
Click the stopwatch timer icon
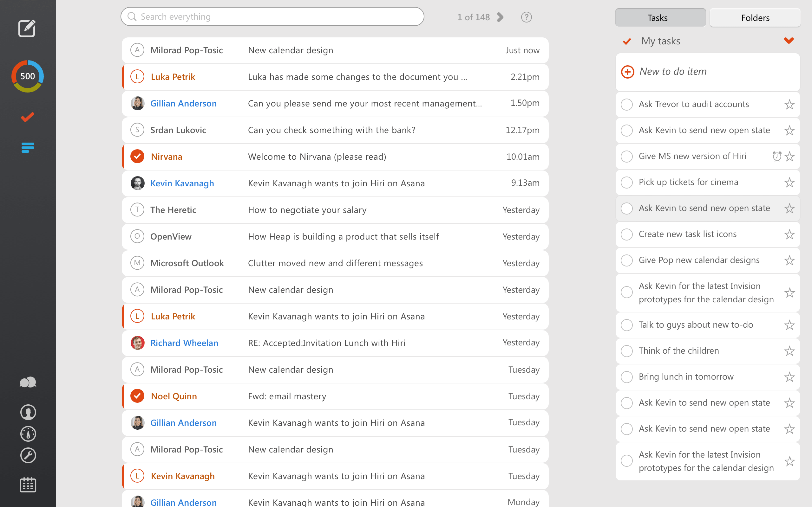click(x=28, y=433)
